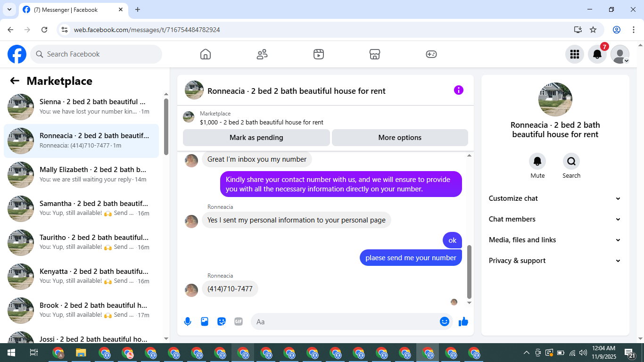Select the Messenger | Facebook tab
The width and height of the screenshot is (644, 362).
74,9
